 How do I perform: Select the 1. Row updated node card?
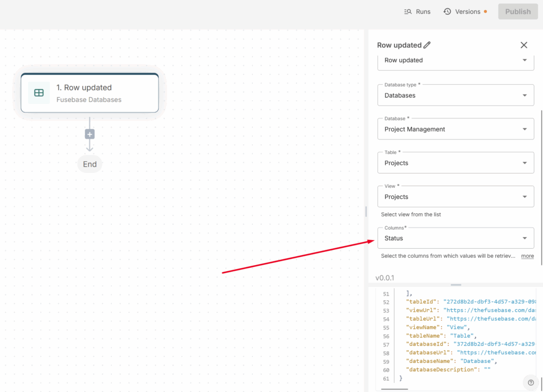click(90, 93)
